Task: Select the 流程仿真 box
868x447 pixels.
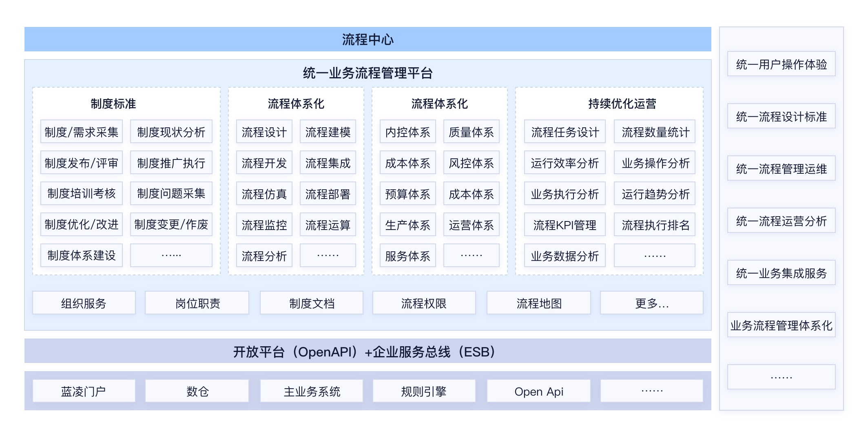Action: (x=264, y=193)
